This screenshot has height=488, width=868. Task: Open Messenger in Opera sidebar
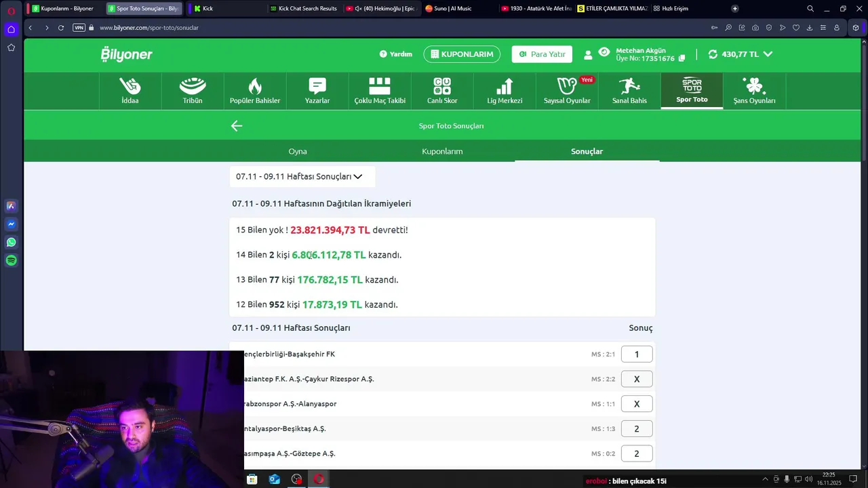(11, 224)
